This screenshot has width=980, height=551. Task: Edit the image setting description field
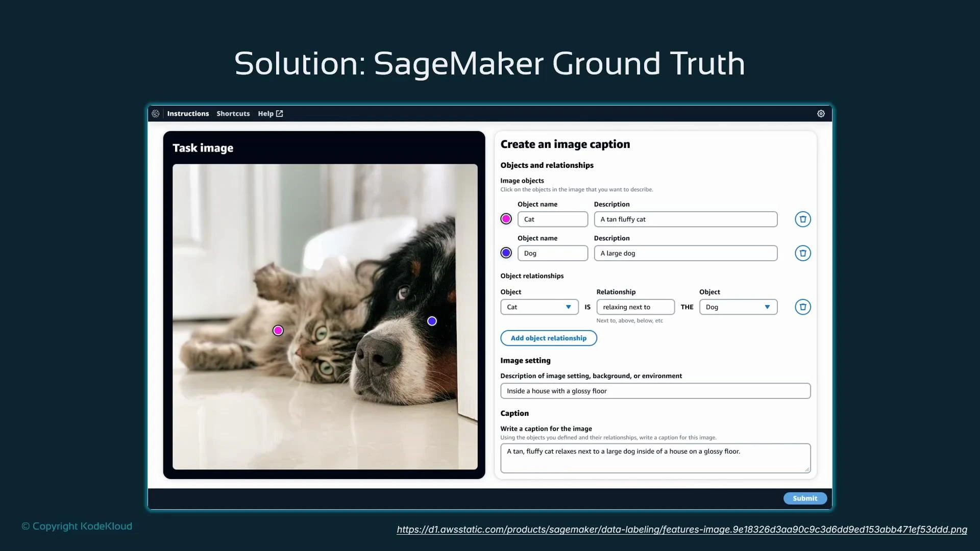point(655,391)
